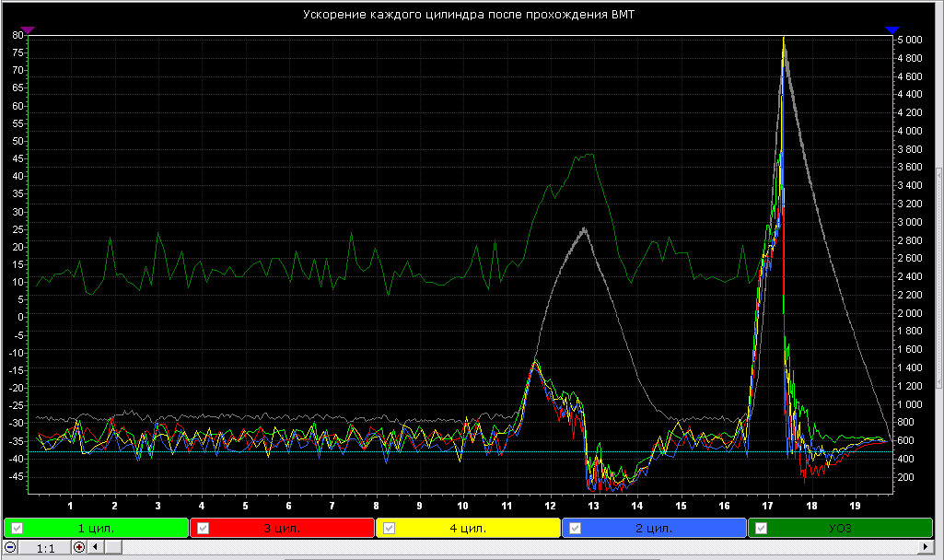Click the horizontal scrollbar left arrow
The image size is (944, 560).
[95, 547]
